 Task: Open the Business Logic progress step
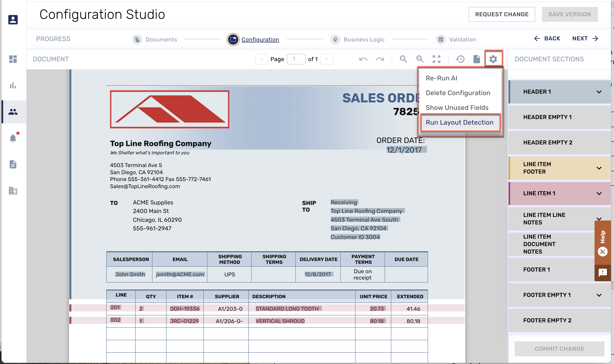(363, 39)
